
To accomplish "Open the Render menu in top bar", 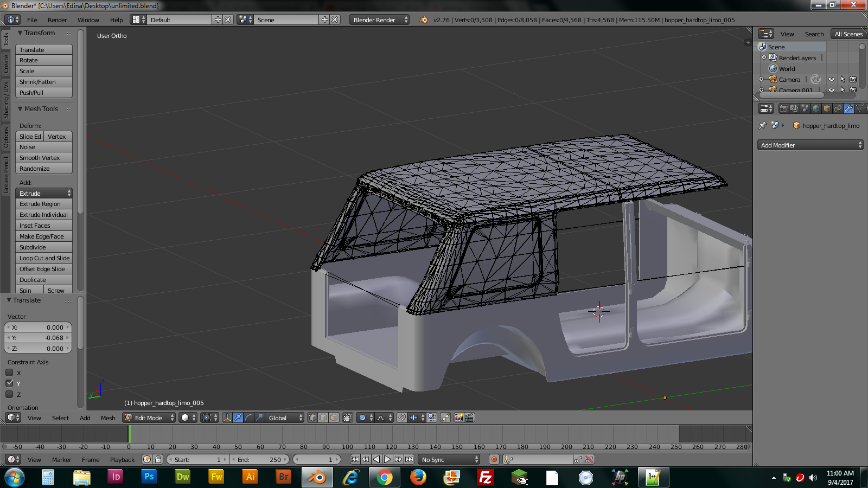I will (57, 20).
